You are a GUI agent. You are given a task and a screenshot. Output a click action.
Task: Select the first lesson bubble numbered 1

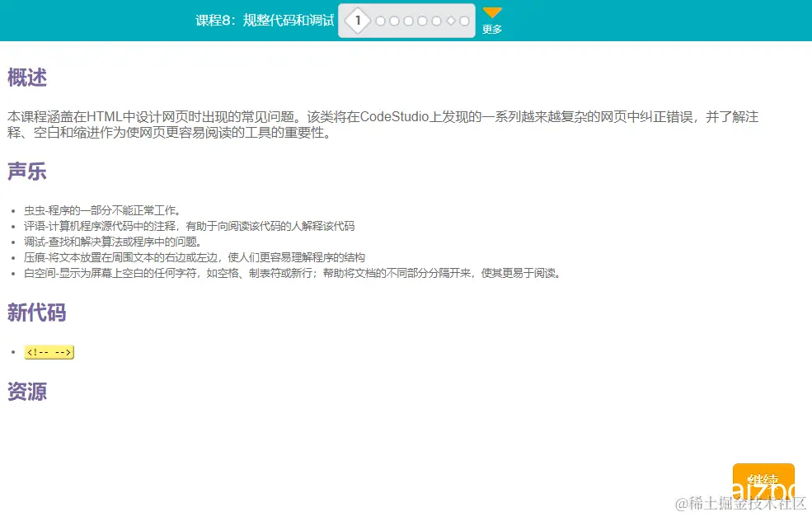358,20
